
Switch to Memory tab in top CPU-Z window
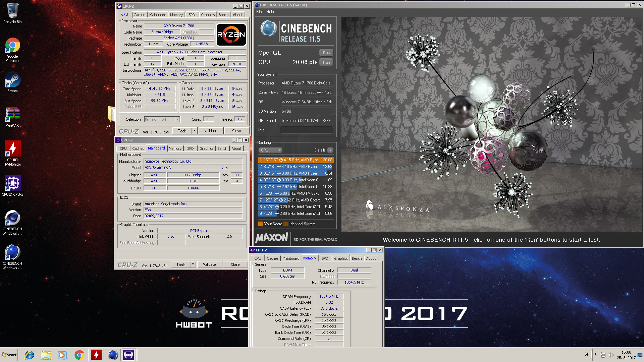(x=176, y=15)
